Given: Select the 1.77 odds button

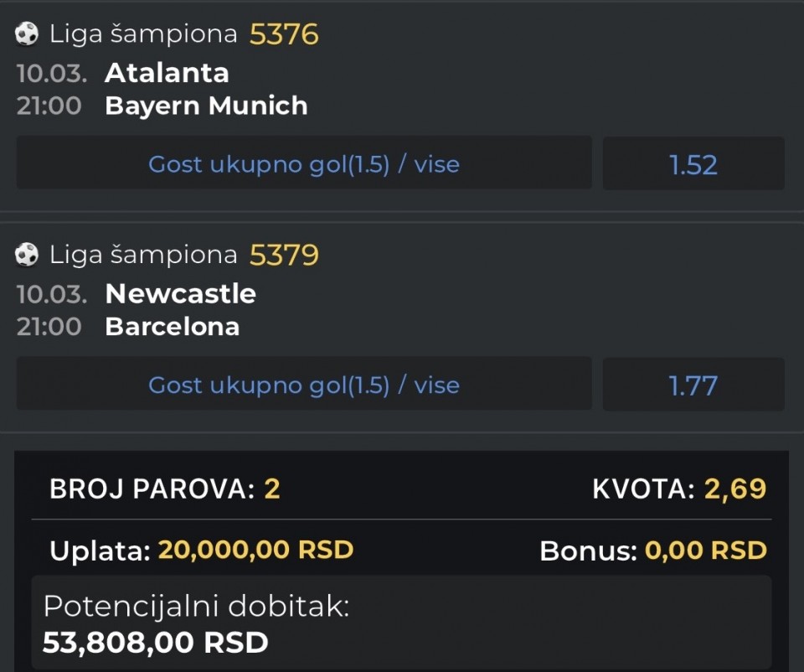Looking at the screenshot, I should 693,385.
